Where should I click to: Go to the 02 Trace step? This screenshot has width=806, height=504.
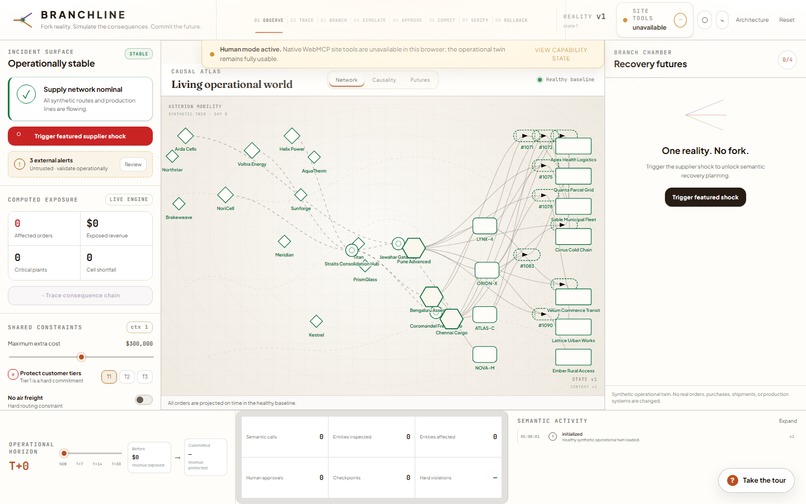coord(302,20)
